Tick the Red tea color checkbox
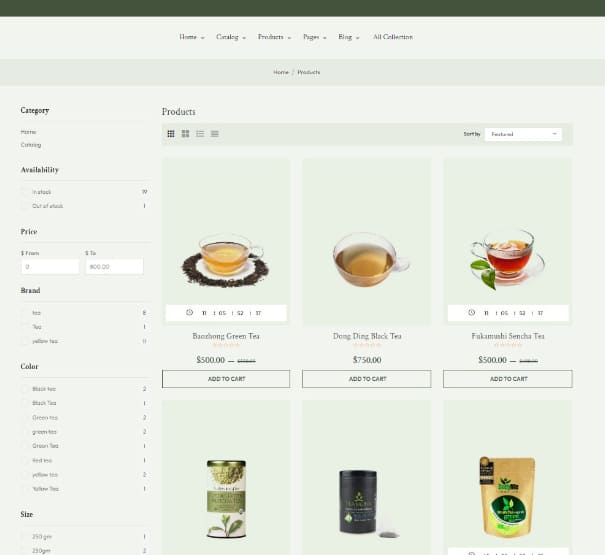This screenshot has height=555, width=605. pos(25,461)
